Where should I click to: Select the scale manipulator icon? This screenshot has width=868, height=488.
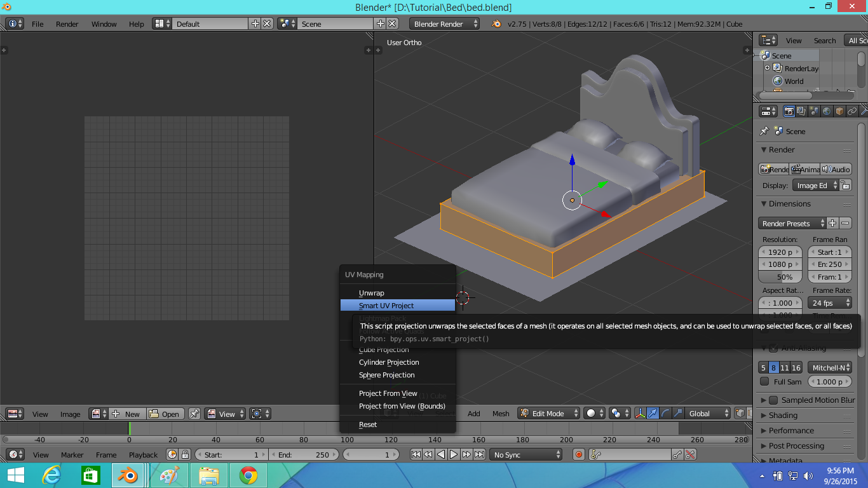pyautogui.click(x=679, y=414)
